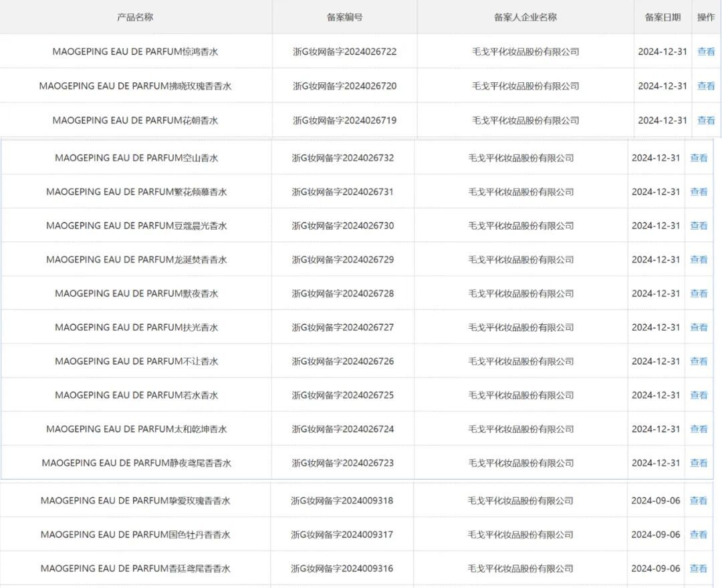Click 查看 for 龙涎焚香香水 row
The image size is (722, 588).
coord(699,259)
